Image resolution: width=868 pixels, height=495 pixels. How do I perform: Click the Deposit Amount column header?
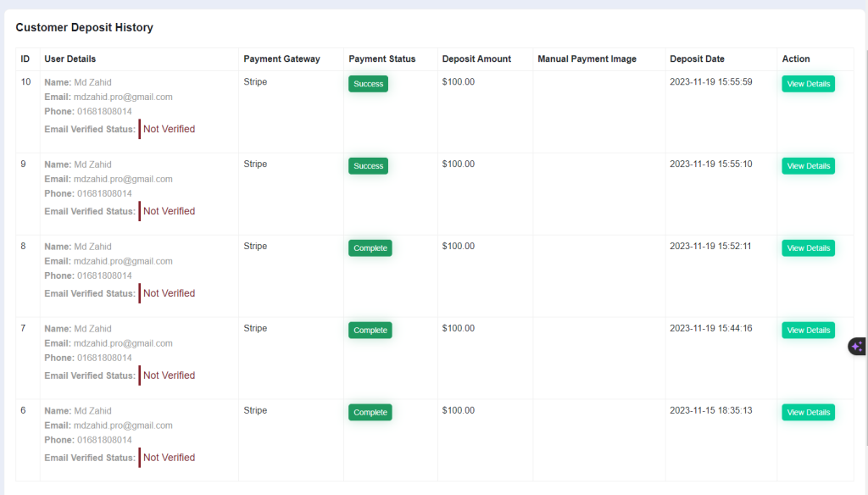coord(476,58)
